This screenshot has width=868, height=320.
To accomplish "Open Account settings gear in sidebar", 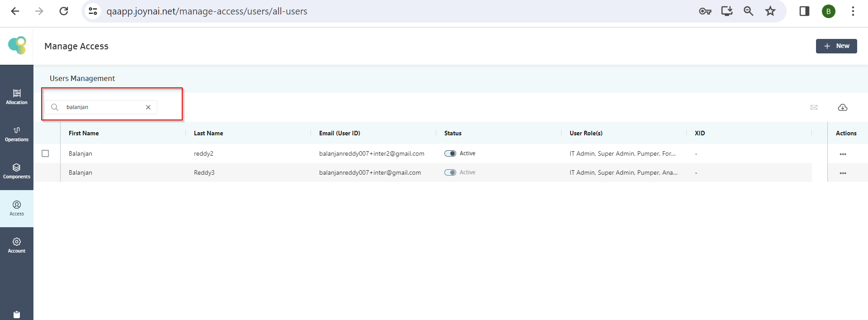I will 17,245.
